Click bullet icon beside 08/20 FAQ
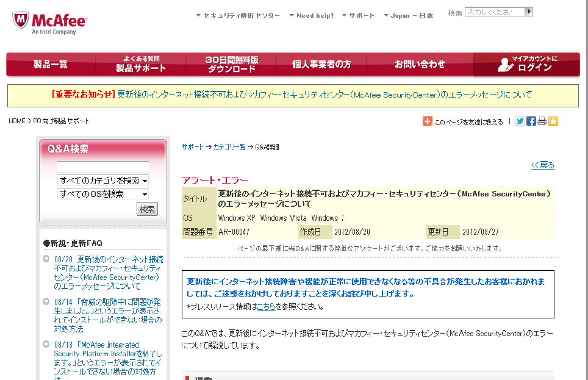The width and height of the screenshot is (588, 380). [x=46, y=259]
